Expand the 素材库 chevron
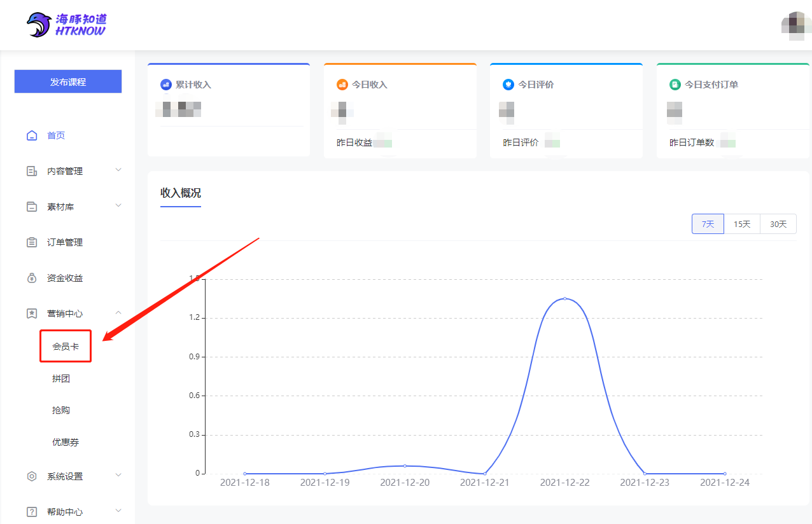This screenshot has height=524, width=812. tap(118, 205)
